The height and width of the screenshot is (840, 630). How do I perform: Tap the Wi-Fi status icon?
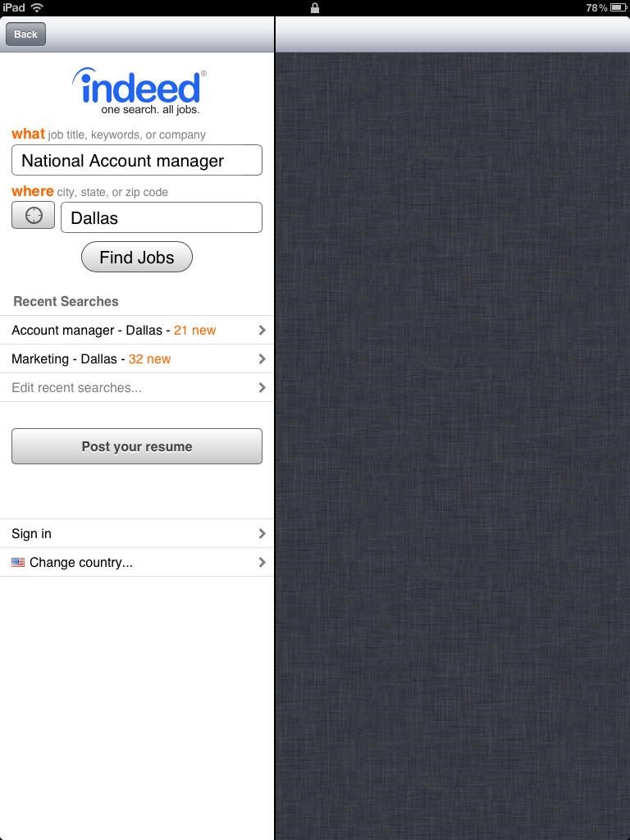(37, 7)
